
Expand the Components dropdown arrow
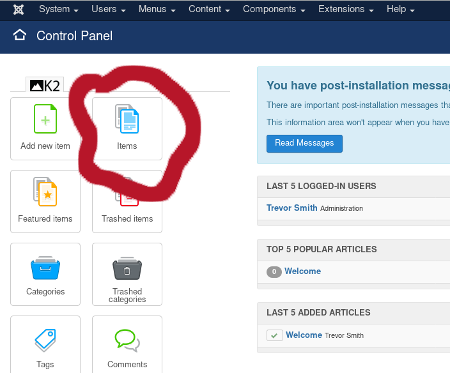coord(303,11)
